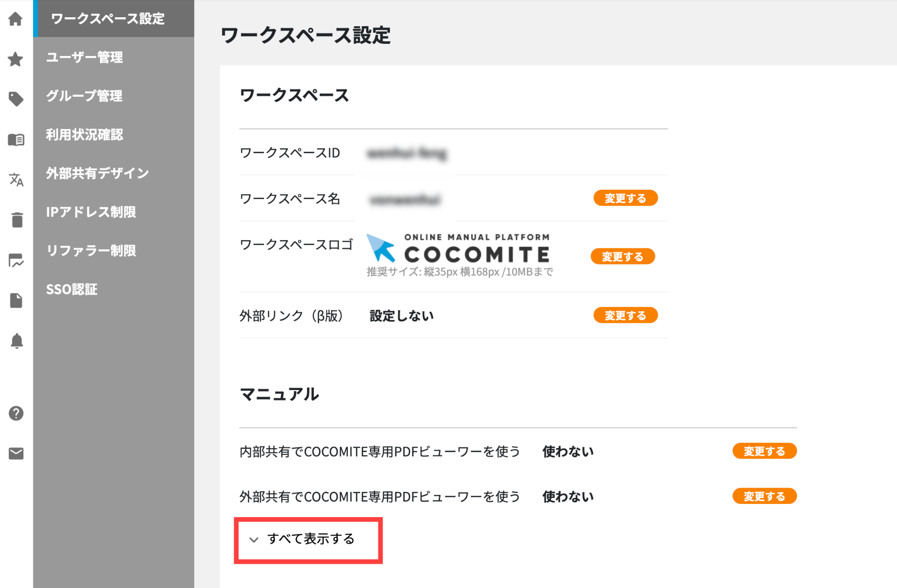Open the mail envelope icon
The image size is (897, 588).
(x=16, y=453)
